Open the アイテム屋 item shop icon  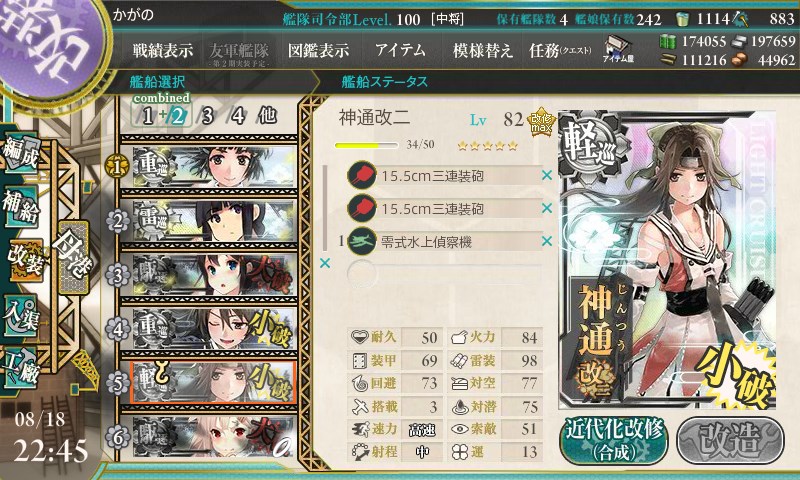[618, 49]
